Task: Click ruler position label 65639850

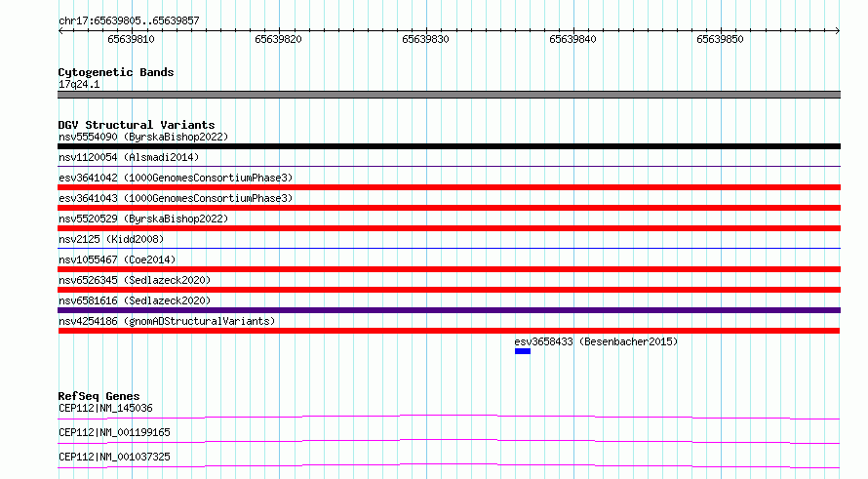Action: (x=720, y=39)
